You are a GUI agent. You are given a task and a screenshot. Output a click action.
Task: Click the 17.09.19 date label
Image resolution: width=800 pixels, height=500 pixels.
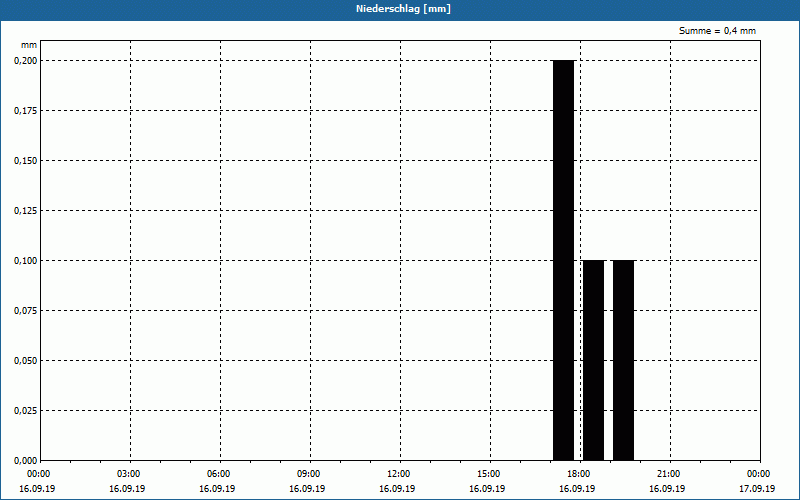[757, 489]
